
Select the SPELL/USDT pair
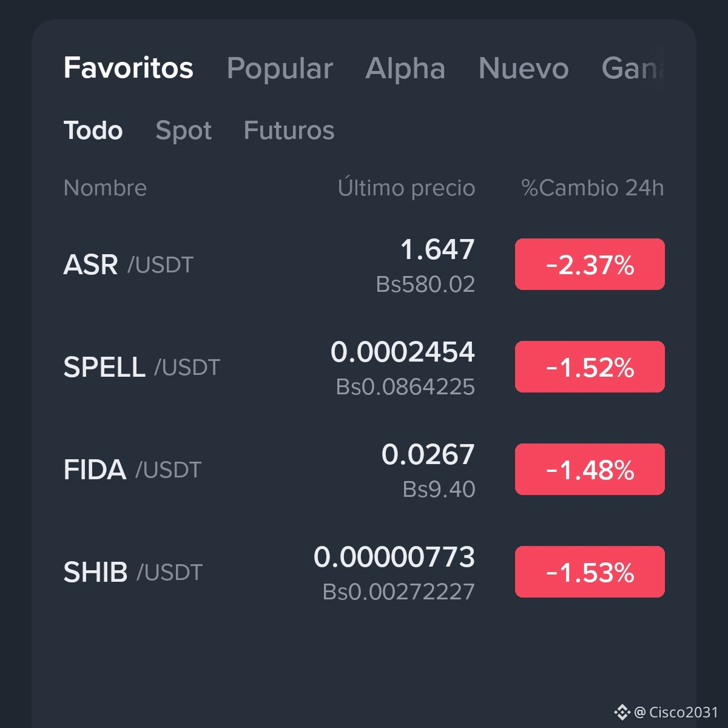tap(243, 366)
